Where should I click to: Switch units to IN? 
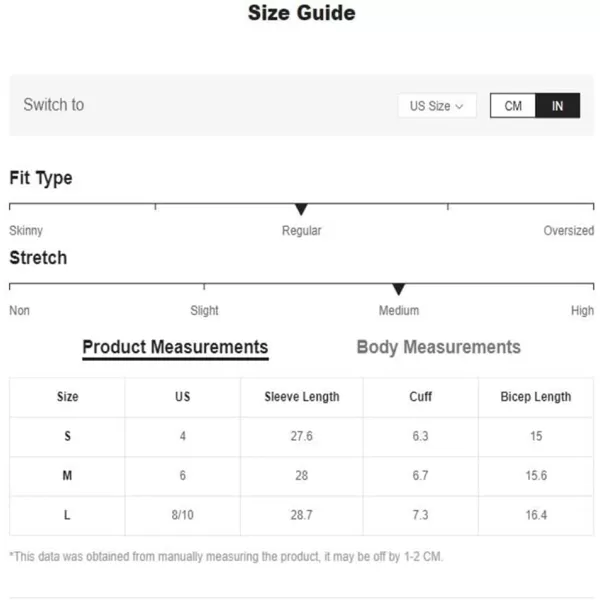coord(558,106)
